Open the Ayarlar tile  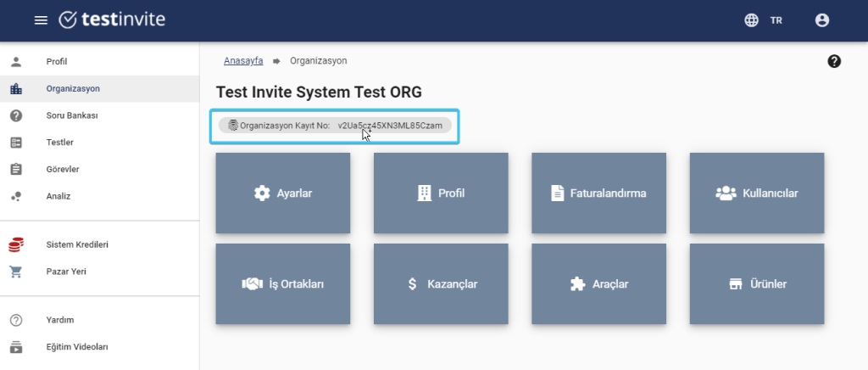click(x=283, y=193)
